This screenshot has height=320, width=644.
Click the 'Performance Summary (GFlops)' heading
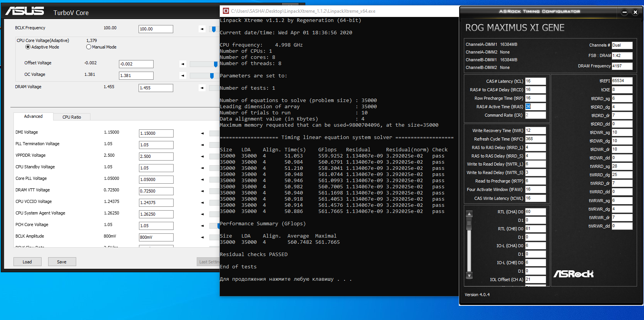[x=263, y=224]
